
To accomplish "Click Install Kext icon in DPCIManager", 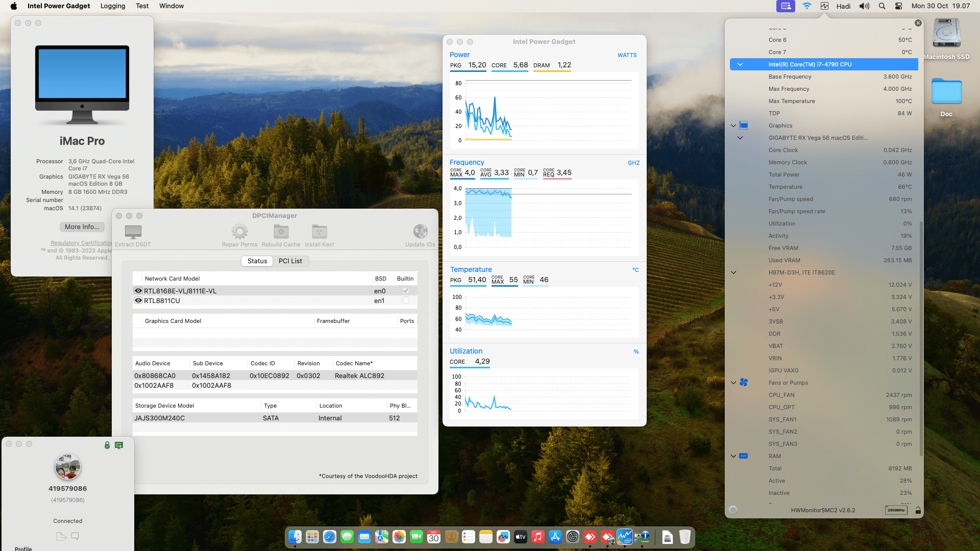I will pyautogui.click(x=319, y=232).
